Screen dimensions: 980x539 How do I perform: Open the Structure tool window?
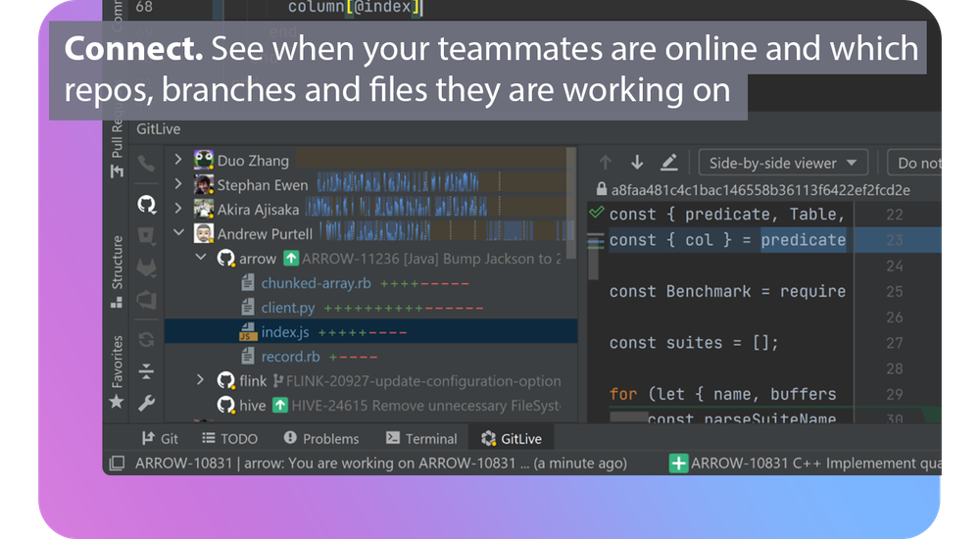(117, 271)
